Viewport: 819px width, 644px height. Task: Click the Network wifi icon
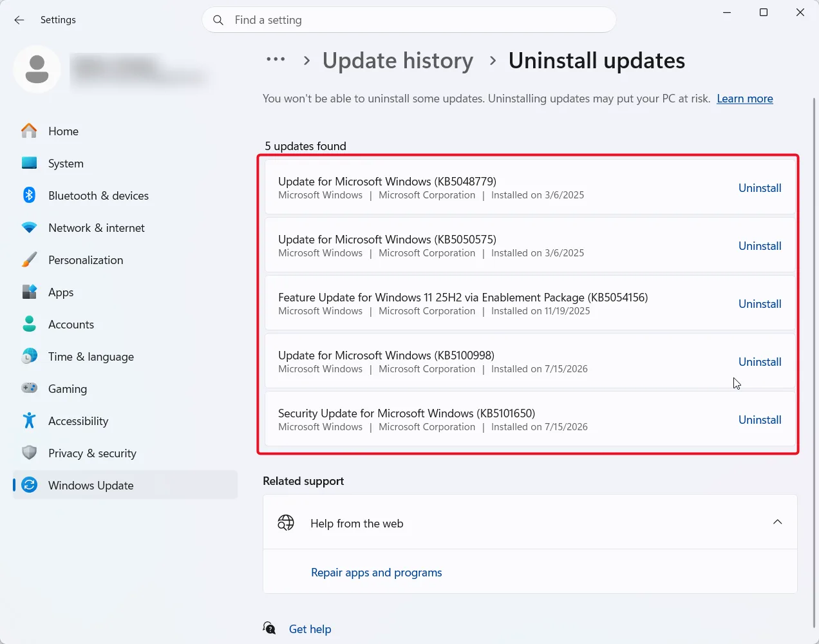(x=29, y=227)
